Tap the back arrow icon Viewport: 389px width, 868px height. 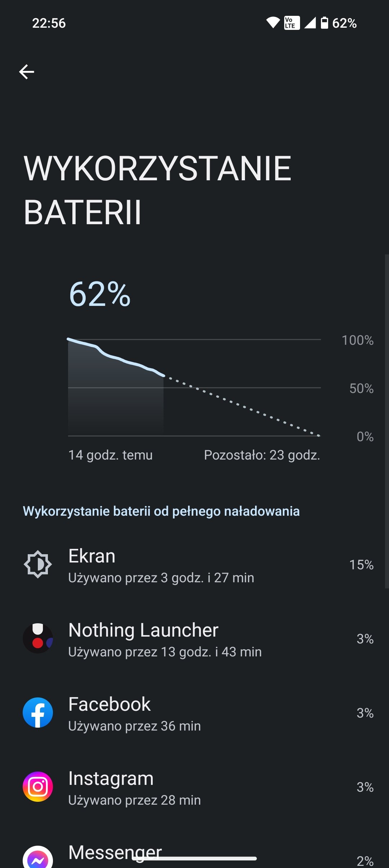click(x=27, y=72)
